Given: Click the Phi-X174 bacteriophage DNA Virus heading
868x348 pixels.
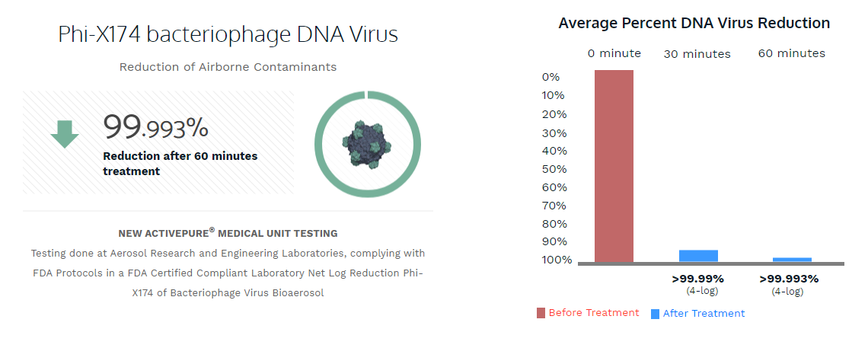Looking at the screenshot, I should [x=228, y=34].
